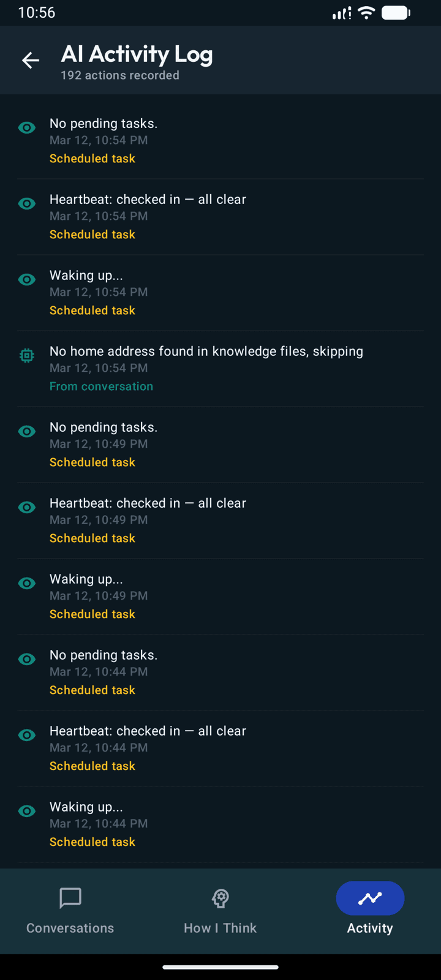Toggle the eye on No pending tasks at 10:44

(x=26, y=659)
